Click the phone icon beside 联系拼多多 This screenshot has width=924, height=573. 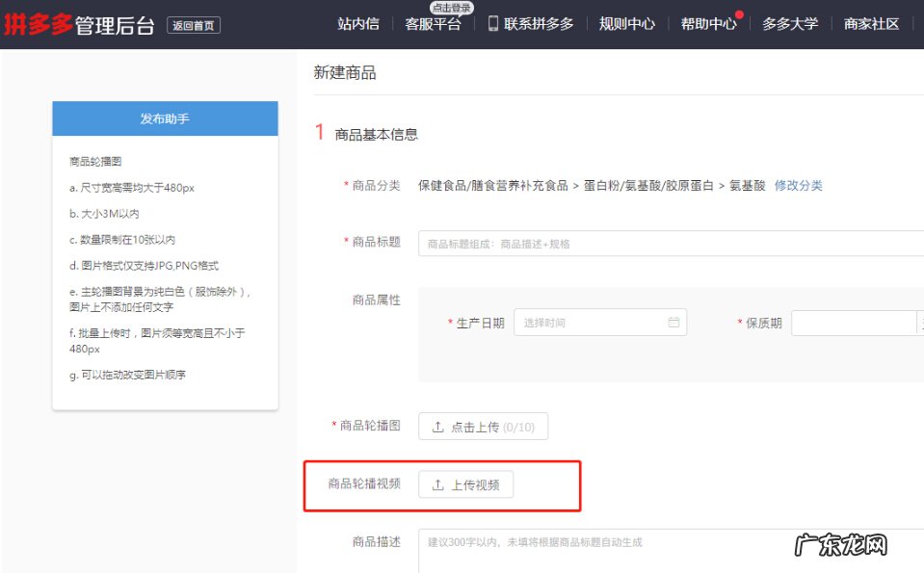(493, 23)
